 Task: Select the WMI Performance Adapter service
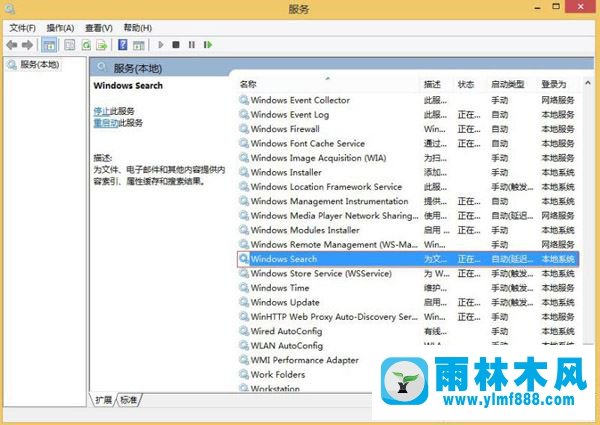click(306, 360)
